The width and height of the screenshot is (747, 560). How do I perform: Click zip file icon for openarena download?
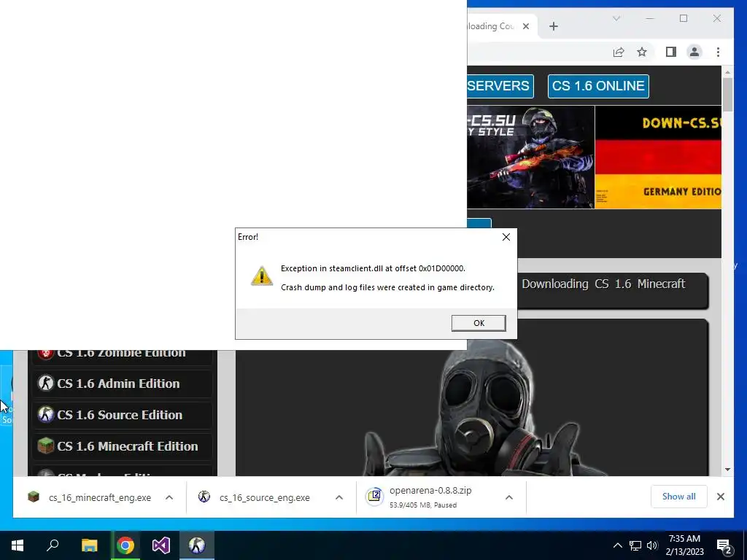pos(374,497)
